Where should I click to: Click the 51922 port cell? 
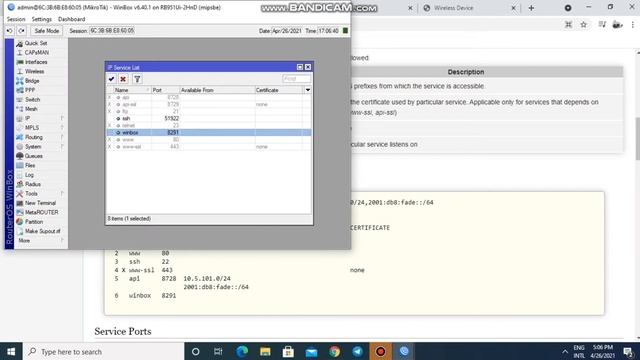pos(171,118)
